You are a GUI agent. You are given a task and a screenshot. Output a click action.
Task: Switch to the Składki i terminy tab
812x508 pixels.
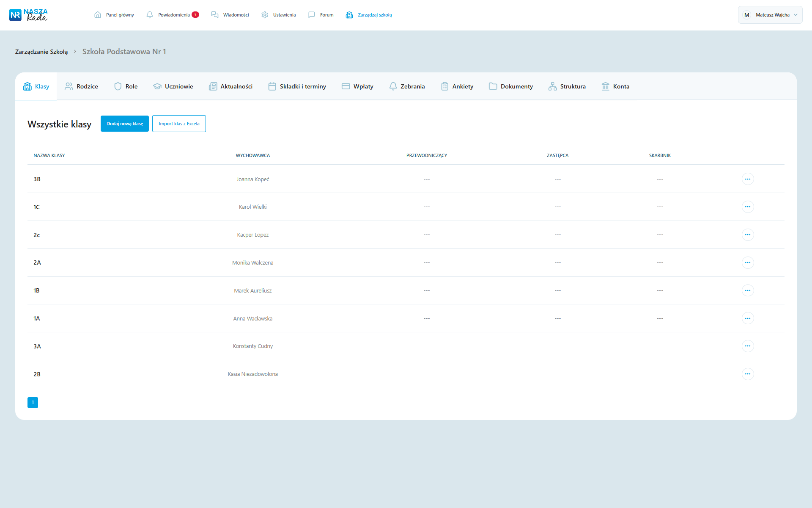[297, 86]
